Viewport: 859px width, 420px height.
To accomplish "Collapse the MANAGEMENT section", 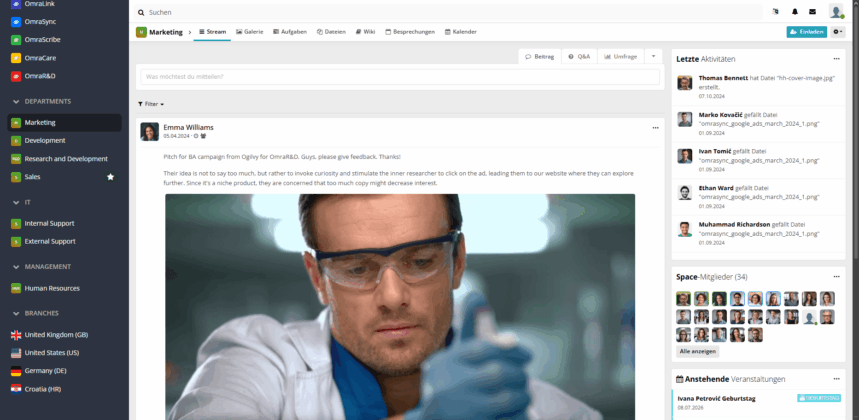I will pos(16,267).
